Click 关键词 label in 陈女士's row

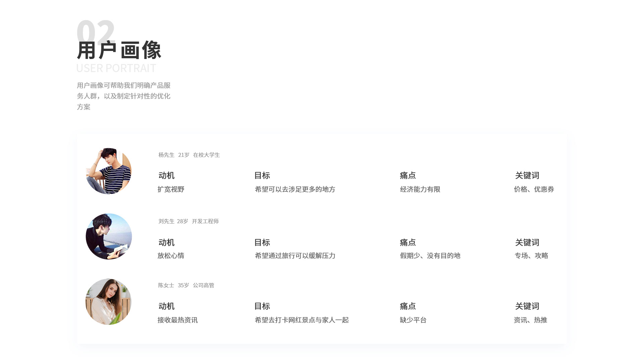click(527, 306)
